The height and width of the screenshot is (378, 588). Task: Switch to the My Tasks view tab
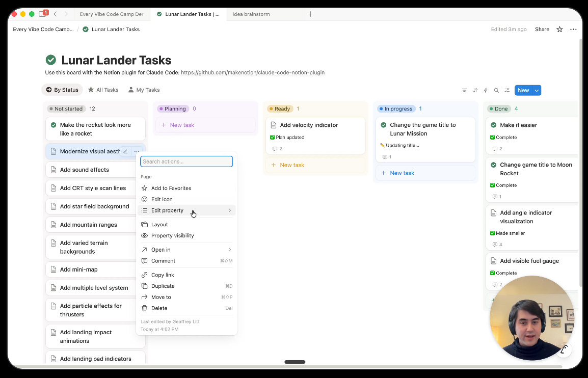[x=144, y=90]
